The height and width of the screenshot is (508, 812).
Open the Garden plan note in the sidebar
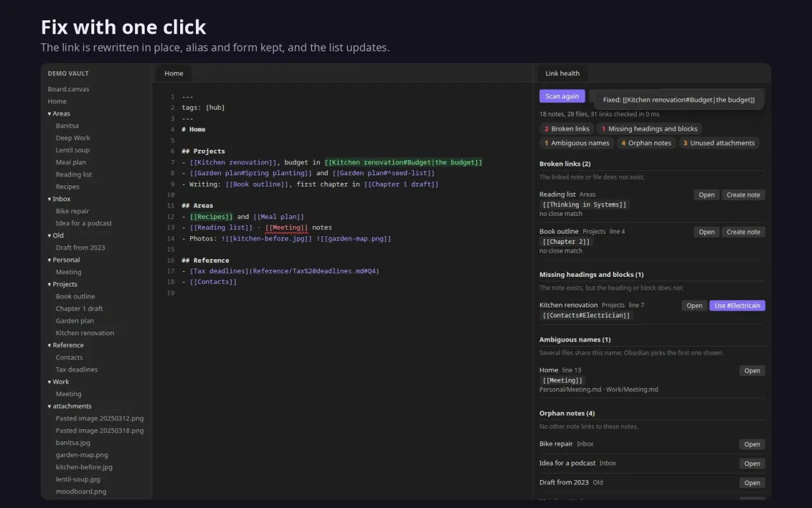(x=75, y=321)
